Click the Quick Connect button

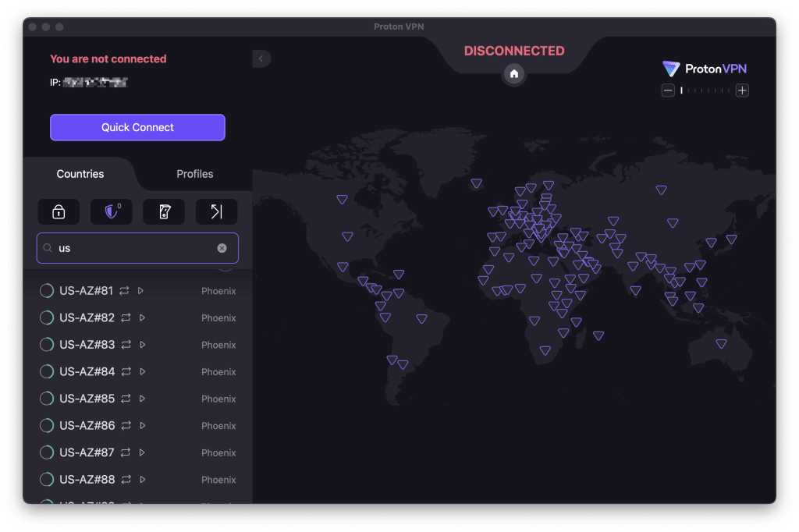137,127
